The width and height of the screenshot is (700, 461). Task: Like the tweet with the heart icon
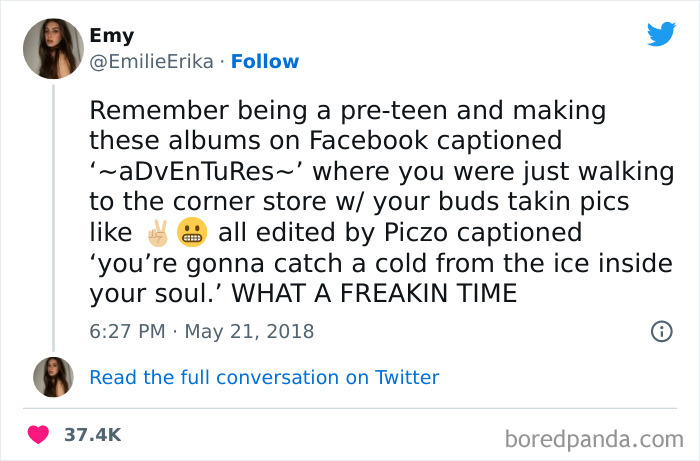coord(40,434)
